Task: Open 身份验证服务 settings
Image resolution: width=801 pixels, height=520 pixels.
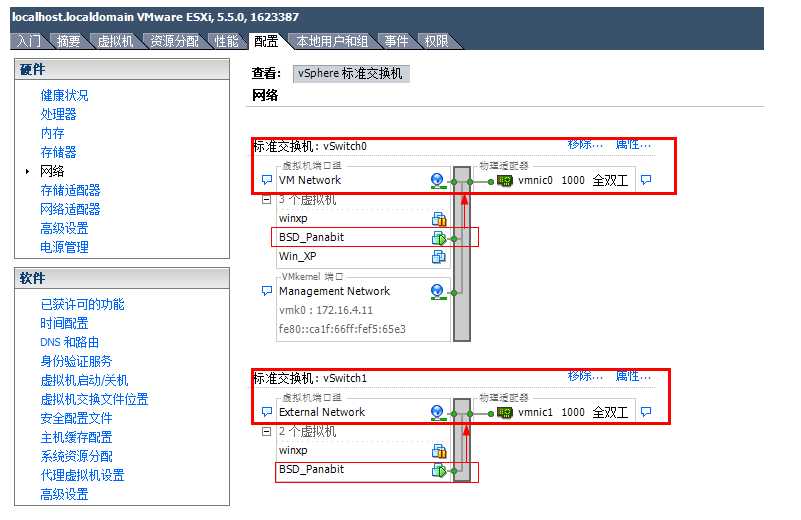Action: click(76, 361)
